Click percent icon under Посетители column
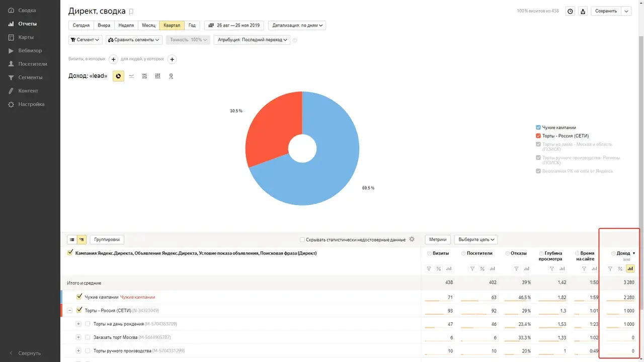This screenshot has height=362, width=644. pos(482,268)
